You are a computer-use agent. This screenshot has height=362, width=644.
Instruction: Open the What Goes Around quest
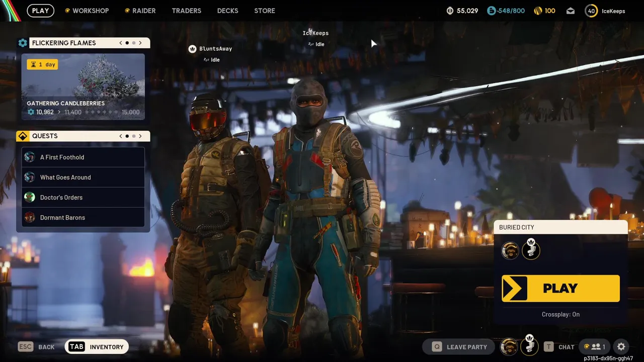83,177
